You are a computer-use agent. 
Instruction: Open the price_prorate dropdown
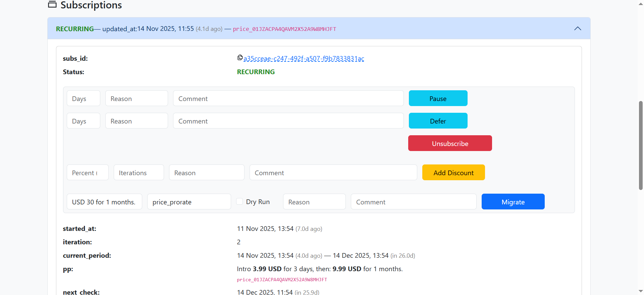(189, 202)
